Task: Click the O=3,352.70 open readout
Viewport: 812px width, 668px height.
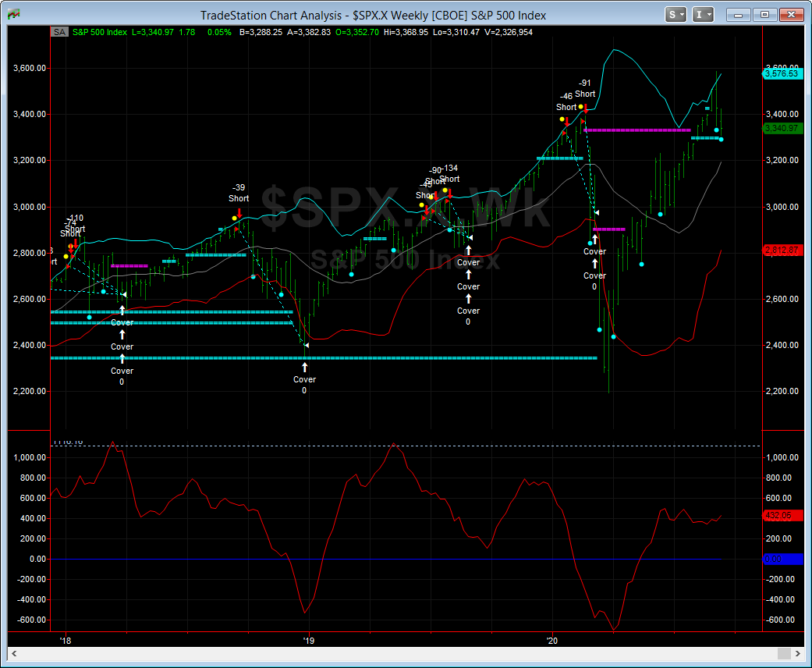Action: tap(356, 32)
